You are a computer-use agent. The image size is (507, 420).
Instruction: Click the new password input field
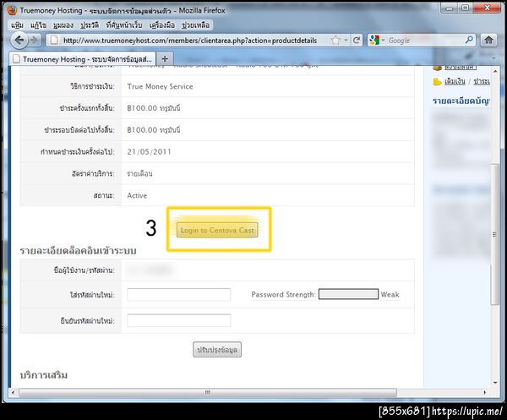tap(179, 295)
